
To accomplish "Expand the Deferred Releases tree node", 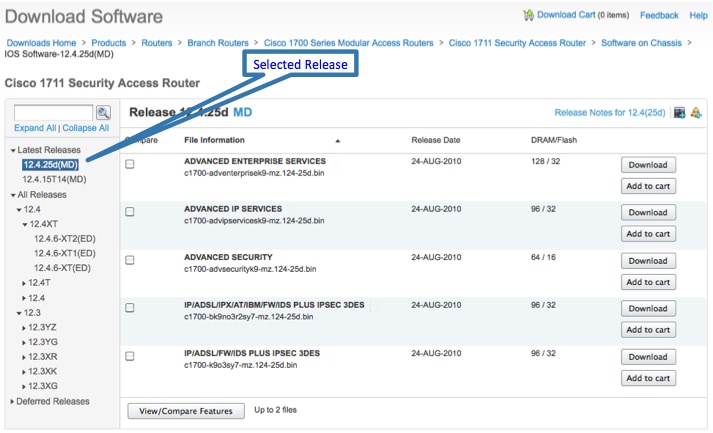I will (x=12, y=402).
